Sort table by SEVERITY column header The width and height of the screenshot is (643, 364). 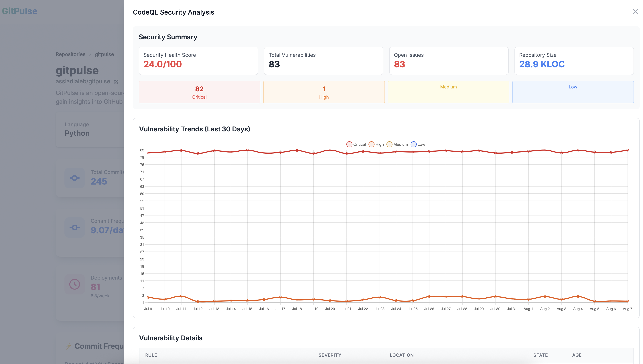point(330,355)
